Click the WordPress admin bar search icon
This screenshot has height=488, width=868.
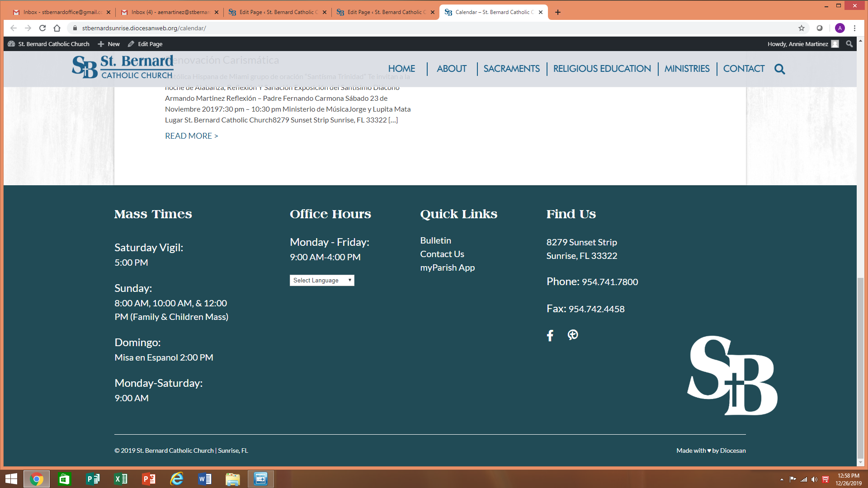[849, 44]
